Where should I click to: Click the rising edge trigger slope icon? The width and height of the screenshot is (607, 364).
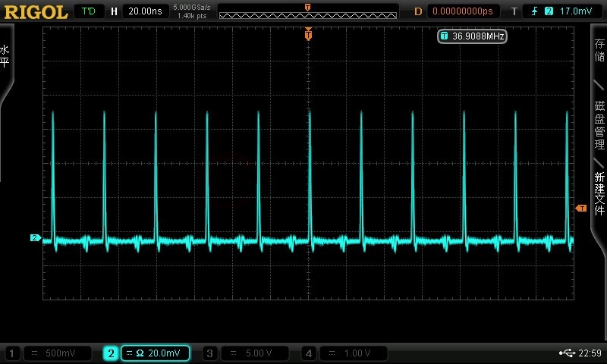click(x=535, y=11)
